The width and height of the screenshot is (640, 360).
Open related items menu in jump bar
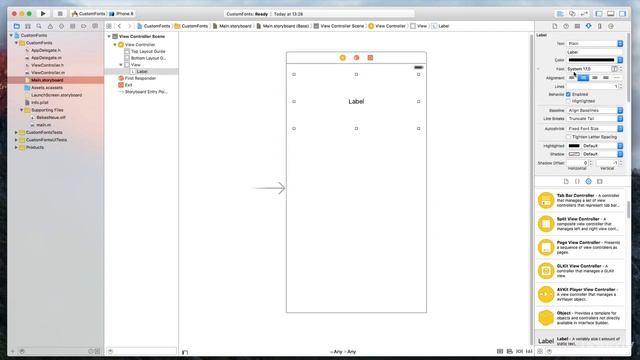(x=109, y=26)
